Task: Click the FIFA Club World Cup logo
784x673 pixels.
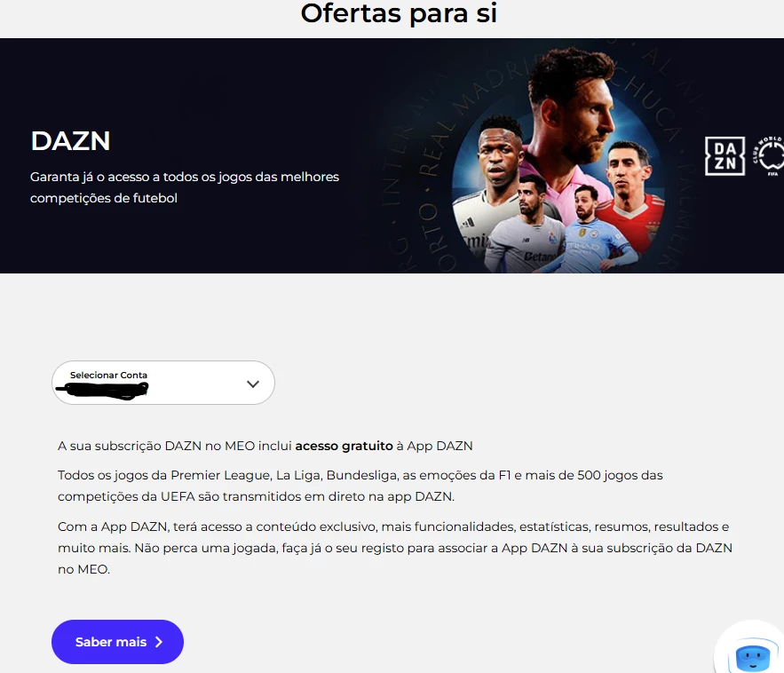Action: click(769, 155)
